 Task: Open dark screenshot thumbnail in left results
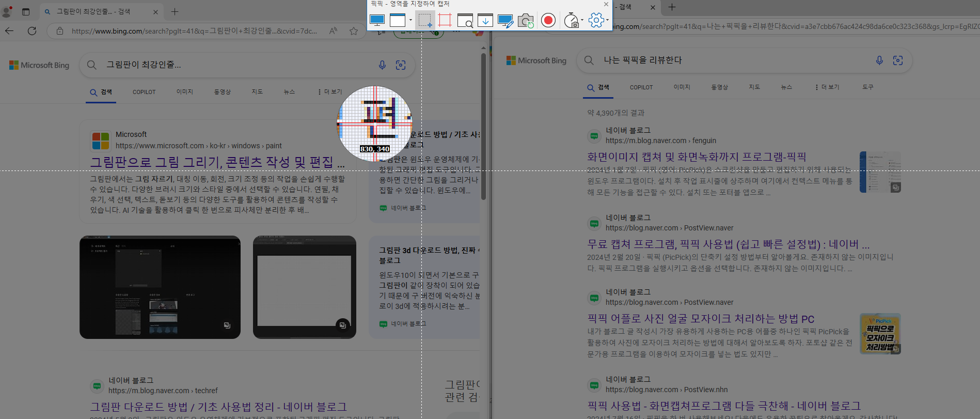[160, 287]
